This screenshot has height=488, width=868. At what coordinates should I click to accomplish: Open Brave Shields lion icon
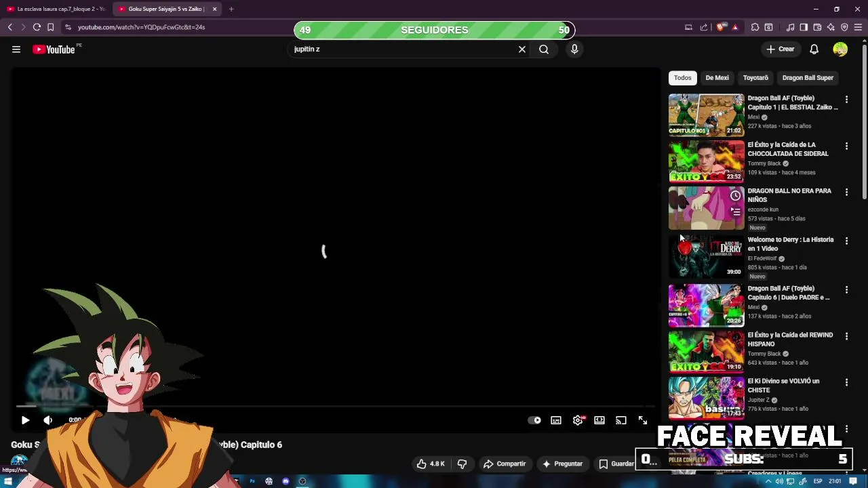click(720, 27)
